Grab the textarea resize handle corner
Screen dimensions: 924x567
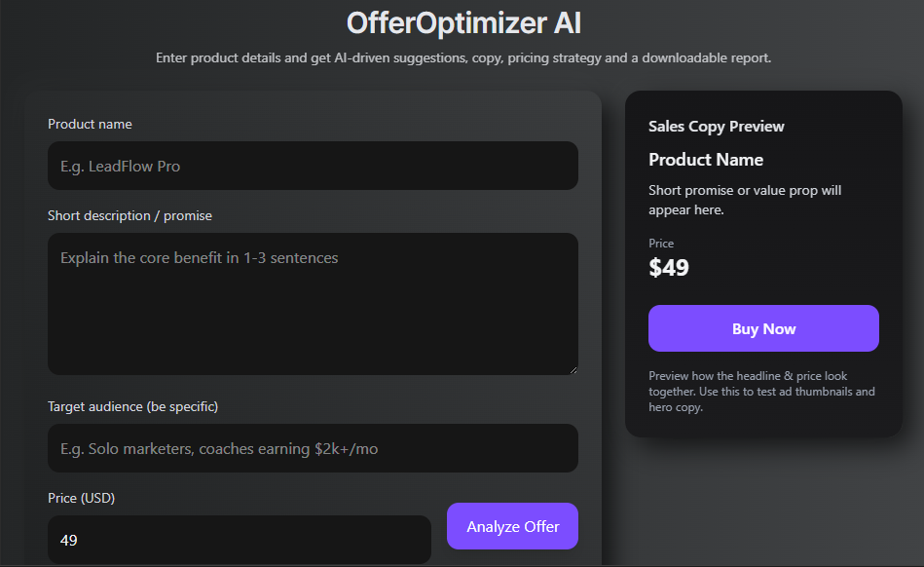tap(573, 369)
